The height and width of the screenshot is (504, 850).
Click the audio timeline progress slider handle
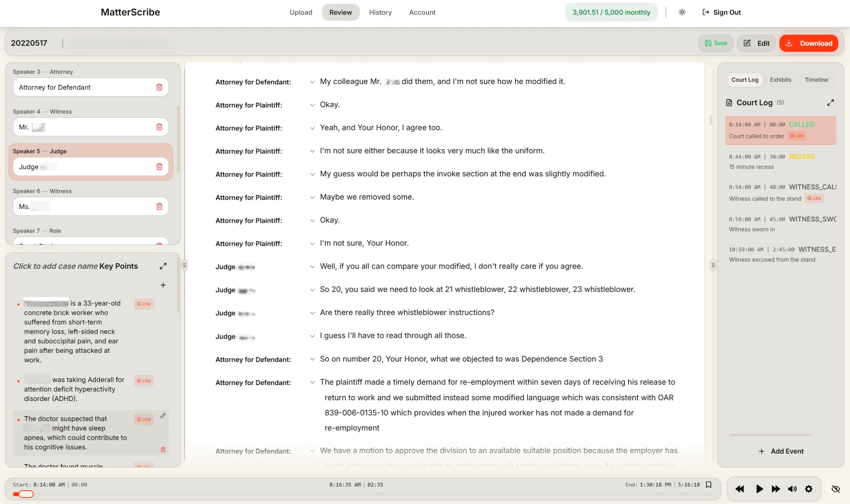pos(26,494)
